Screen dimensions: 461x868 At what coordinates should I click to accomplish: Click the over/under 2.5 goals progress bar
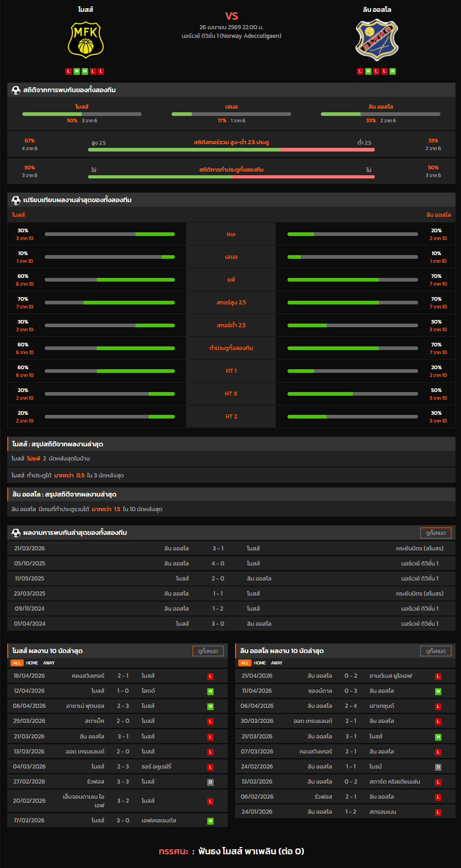[x=231, y=150]
